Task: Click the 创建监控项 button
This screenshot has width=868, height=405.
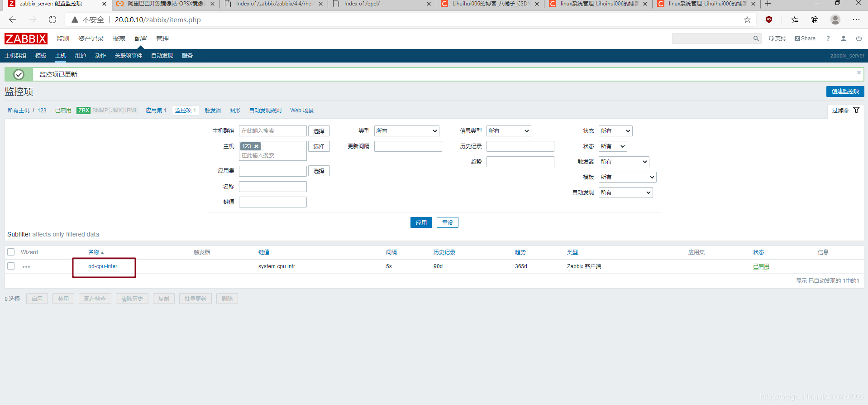Action: (x=845, y=92)
